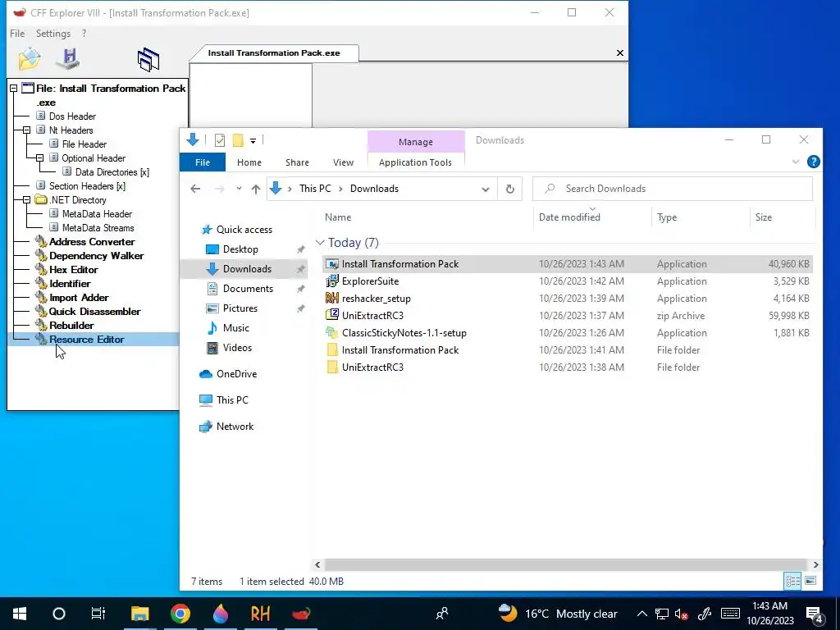Open Resource Editor in CFF Explorer tree
Image resolution: width=840 pixels, height=630 pixels.
(86, 339)
